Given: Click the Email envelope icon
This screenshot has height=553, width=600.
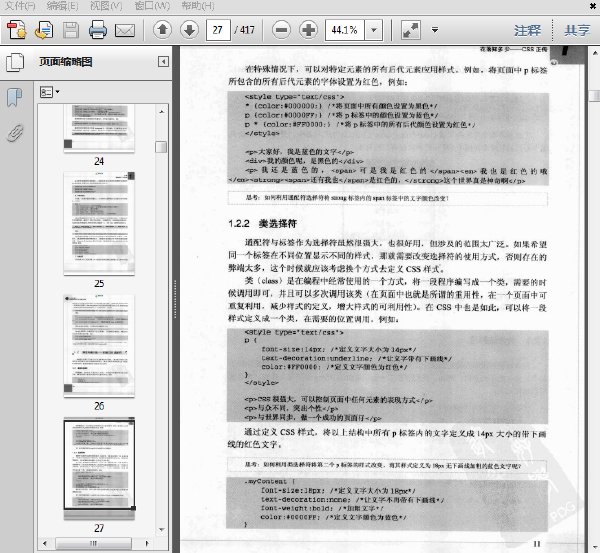Looking at the screenshot, I should tap(125, 30).
